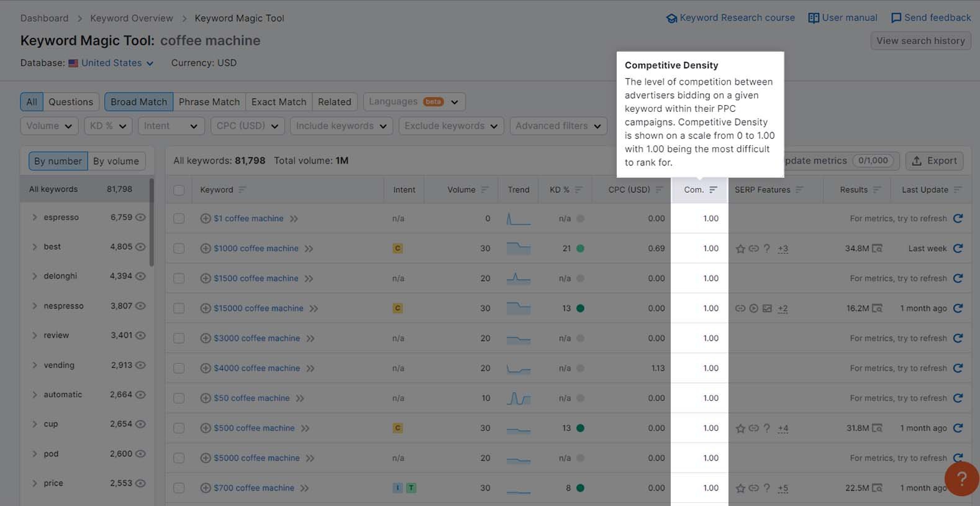The height and width of the screenshot is (506, 980).
Task: Check the $3000 coffee machine row checkbox
Action: coord(179,338)
